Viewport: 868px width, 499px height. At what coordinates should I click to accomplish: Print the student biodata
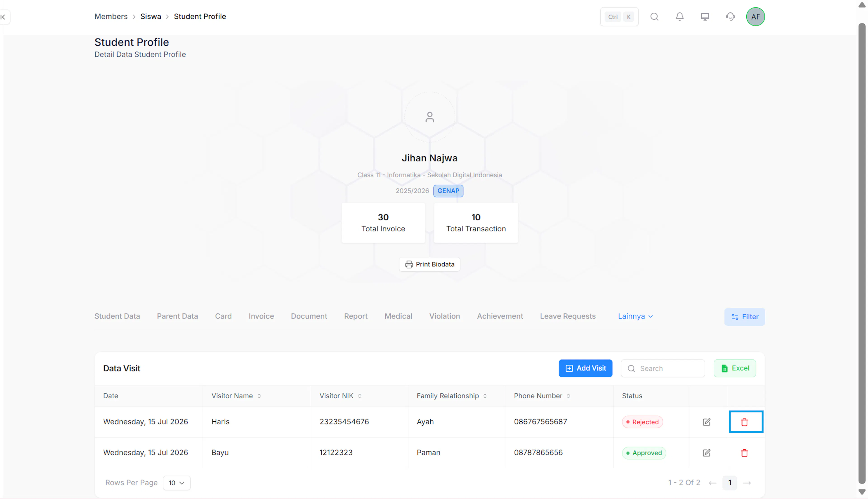pos(429,264)
